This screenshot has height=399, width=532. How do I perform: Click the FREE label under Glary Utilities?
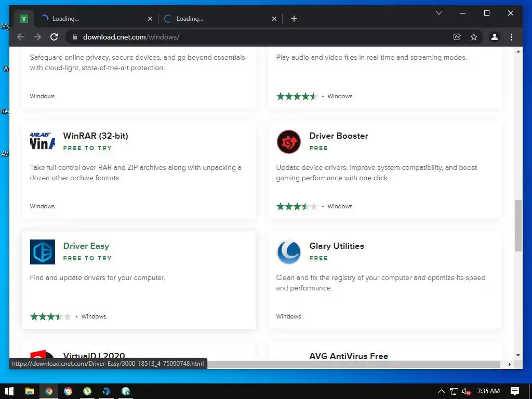(x=318, y=258)
